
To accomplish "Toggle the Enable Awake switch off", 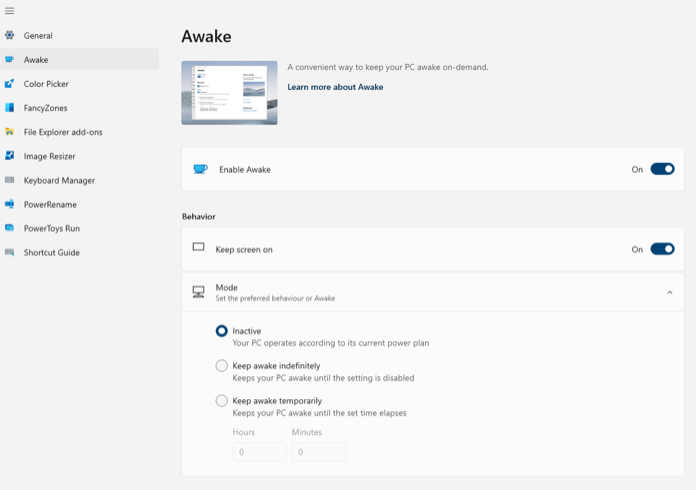I will click(662, 169).
